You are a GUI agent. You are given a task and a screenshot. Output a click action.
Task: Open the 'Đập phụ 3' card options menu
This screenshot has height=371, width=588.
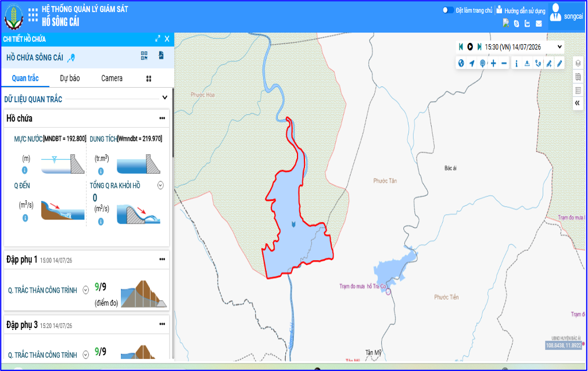(162, 324)
